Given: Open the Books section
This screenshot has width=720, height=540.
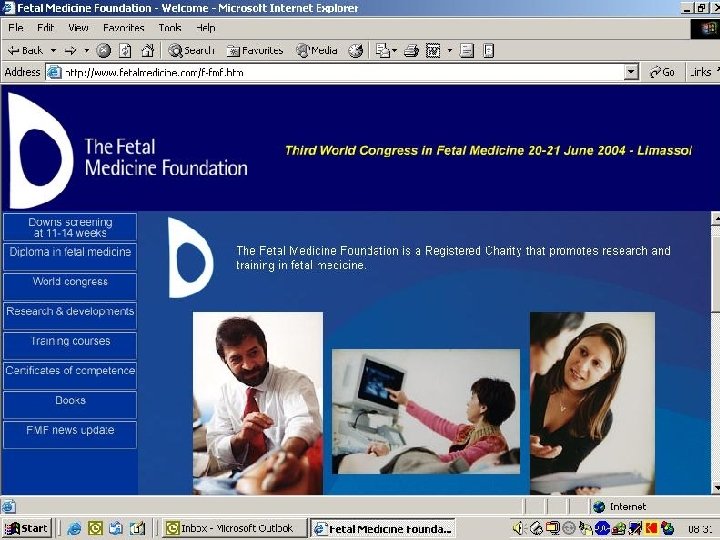Looking at the screenshot, I should click(70, 405).
